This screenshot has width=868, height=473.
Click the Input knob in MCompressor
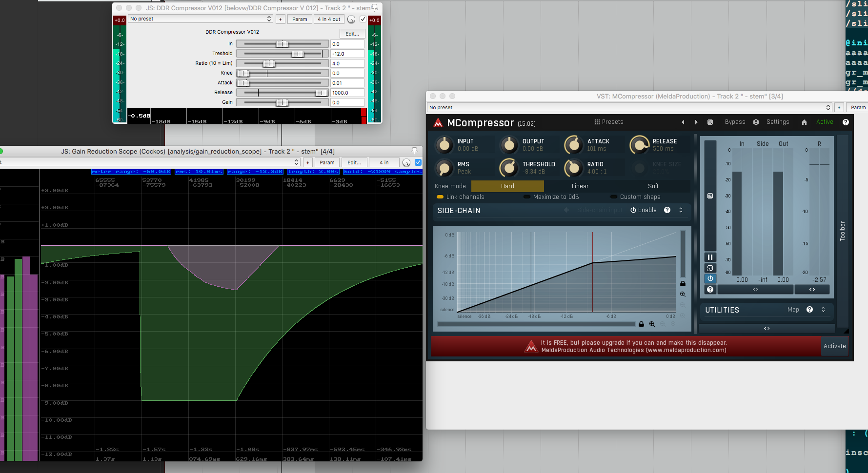click(x=444, y=145)
